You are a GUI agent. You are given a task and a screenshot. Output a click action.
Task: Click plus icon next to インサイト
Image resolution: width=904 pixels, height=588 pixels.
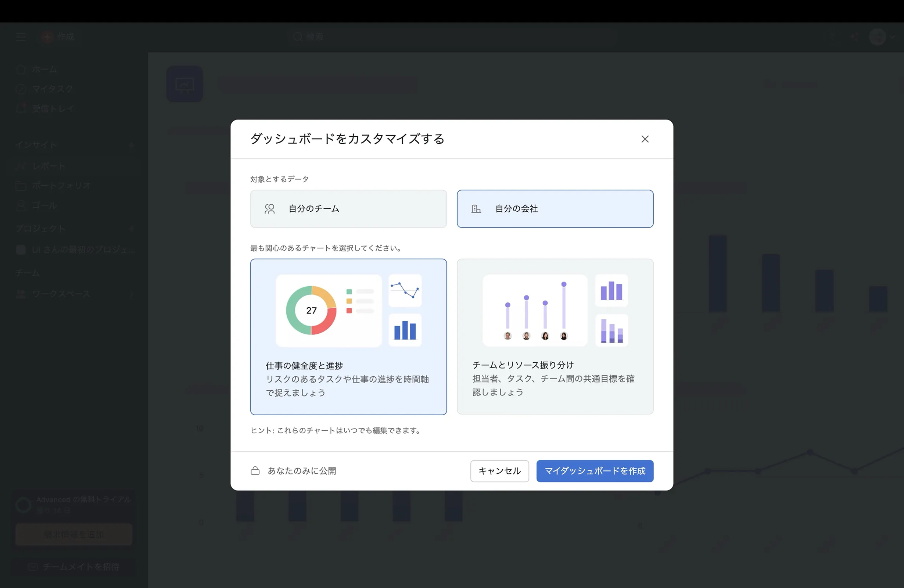(131, 145)
